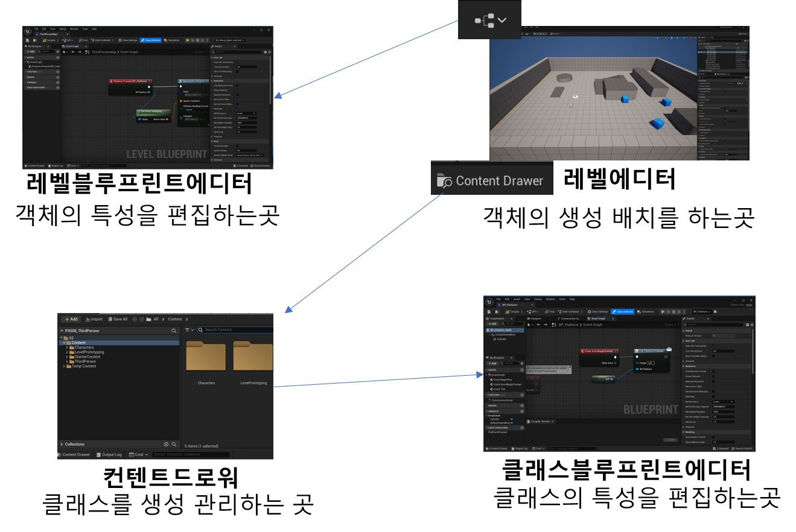The height and width of the screenshot is (532, 796).
Task: Select BP_Platform (Self) in the Components panel
Action: [x=505, y=330]
